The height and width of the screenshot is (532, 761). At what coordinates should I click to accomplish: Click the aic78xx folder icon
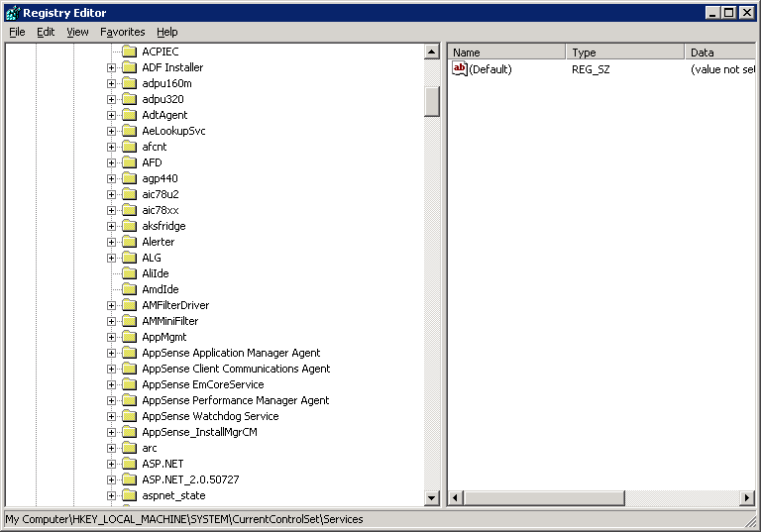pyautogui.click(x=129, y=210)
